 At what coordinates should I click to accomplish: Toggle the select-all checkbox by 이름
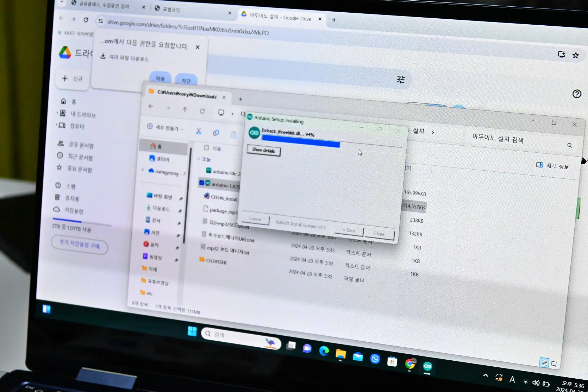click(206, 147)
